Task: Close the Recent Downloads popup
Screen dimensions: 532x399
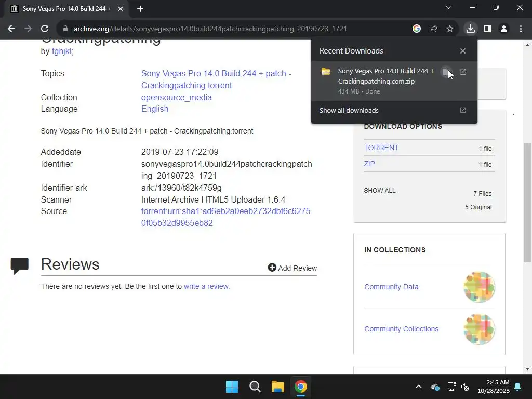Action: coord(463,51)
